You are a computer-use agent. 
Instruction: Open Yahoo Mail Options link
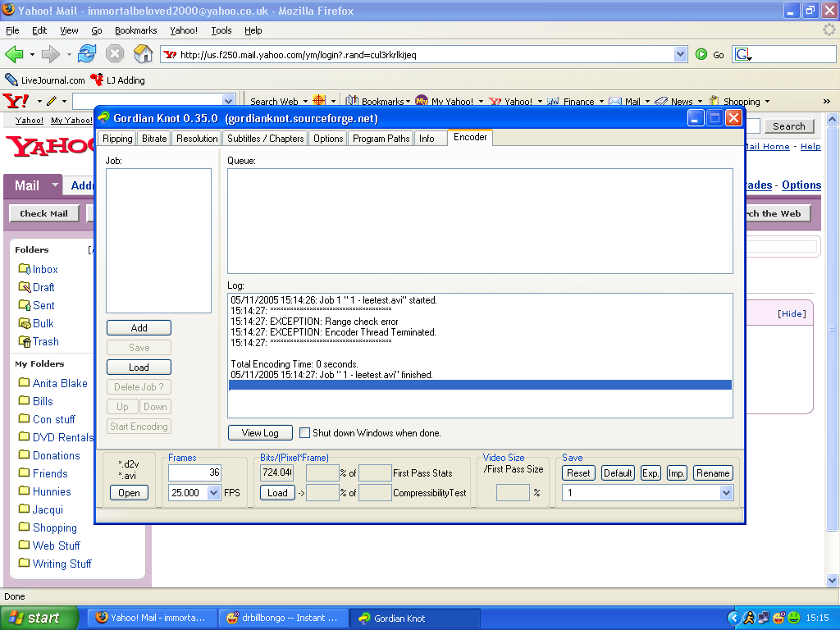tap(801, 185)
